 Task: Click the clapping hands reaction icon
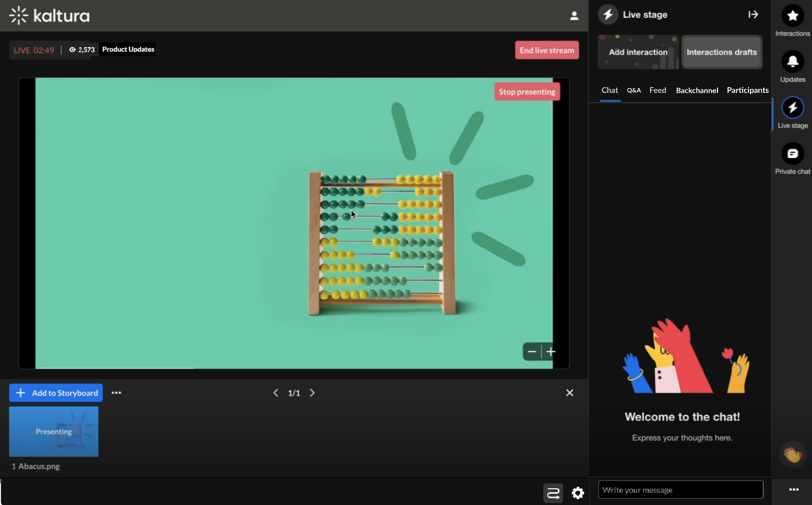(x=792, y=454)
